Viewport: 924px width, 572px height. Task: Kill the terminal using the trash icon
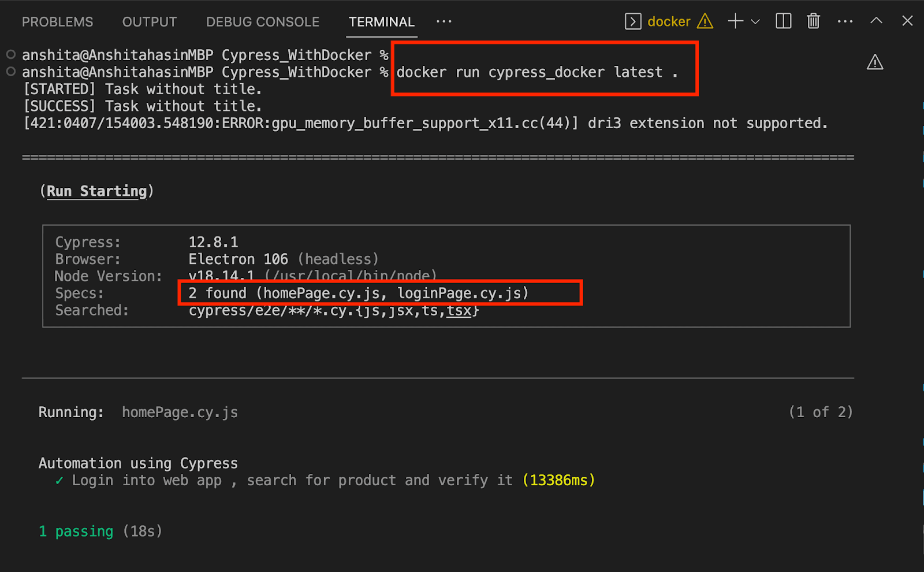tap(813, 21)
